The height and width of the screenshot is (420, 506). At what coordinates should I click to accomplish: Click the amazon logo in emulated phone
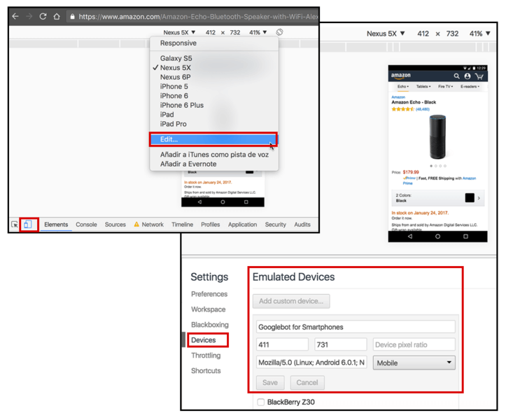coord(401,76)
